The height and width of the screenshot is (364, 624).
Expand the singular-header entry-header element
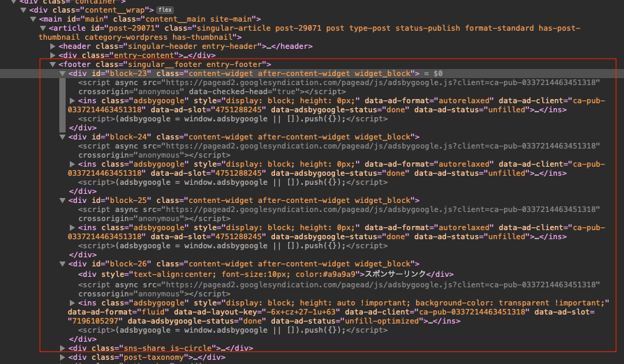tap(52, 47)
